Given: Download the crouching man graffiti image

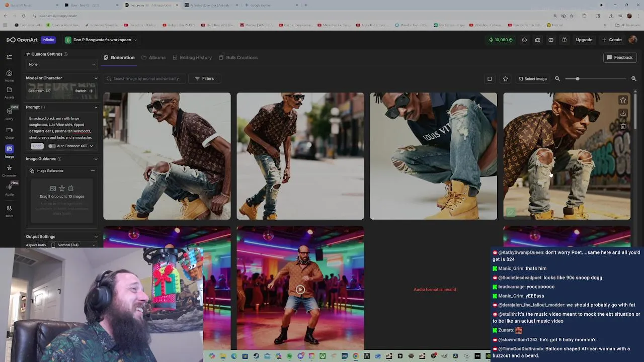Looking at the screenshot, I should pos(623,113).
